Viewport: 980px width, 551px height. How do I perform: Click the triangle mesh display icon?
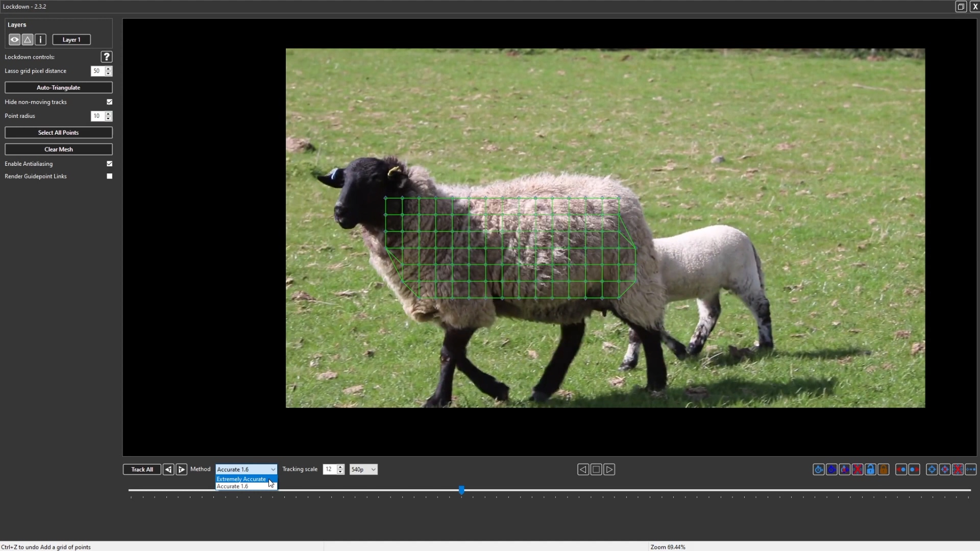pos(28,40)
